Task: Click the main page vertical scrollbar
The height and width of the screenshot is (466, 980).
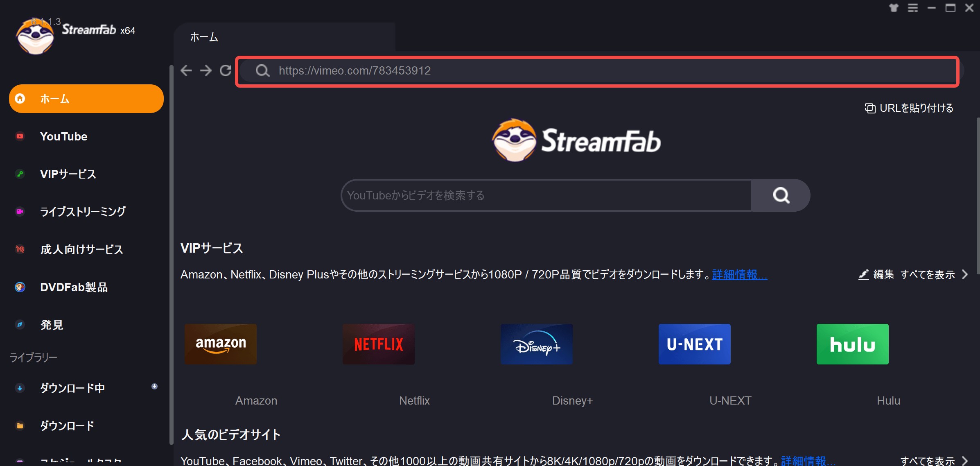Action: pyautogui.click(x=978, y=196)
